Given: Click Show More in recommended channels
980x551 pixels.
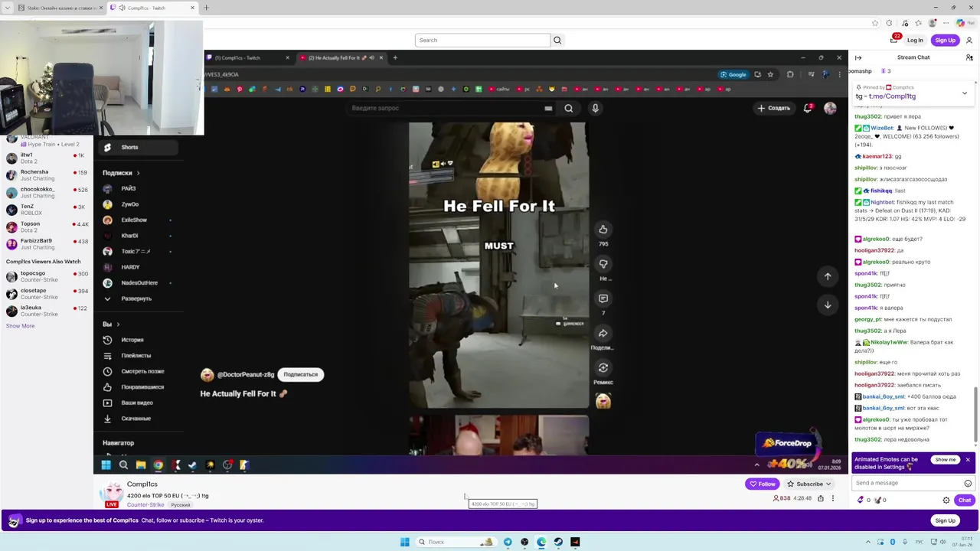Looking at the screenshot, I should (20, 326).
